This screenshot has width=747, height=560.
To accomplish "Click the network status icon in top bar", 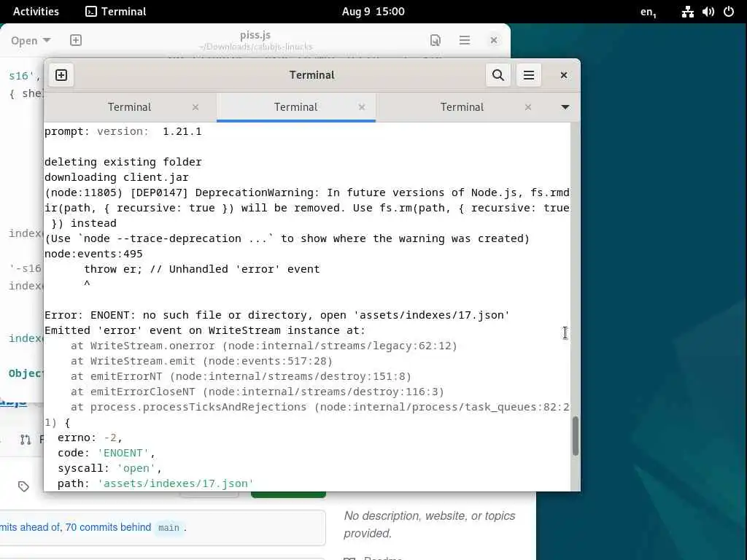I will 687,12.
